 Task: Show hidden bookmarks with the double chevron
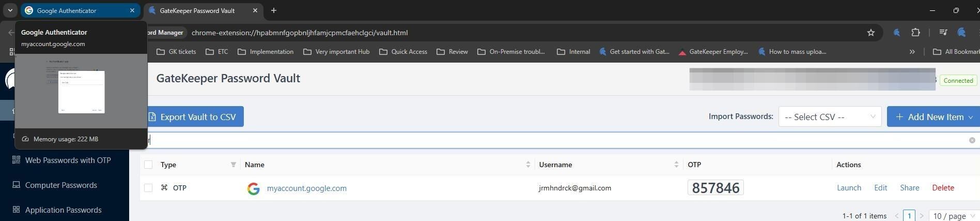pyautogui.click(x=912, y=52)
